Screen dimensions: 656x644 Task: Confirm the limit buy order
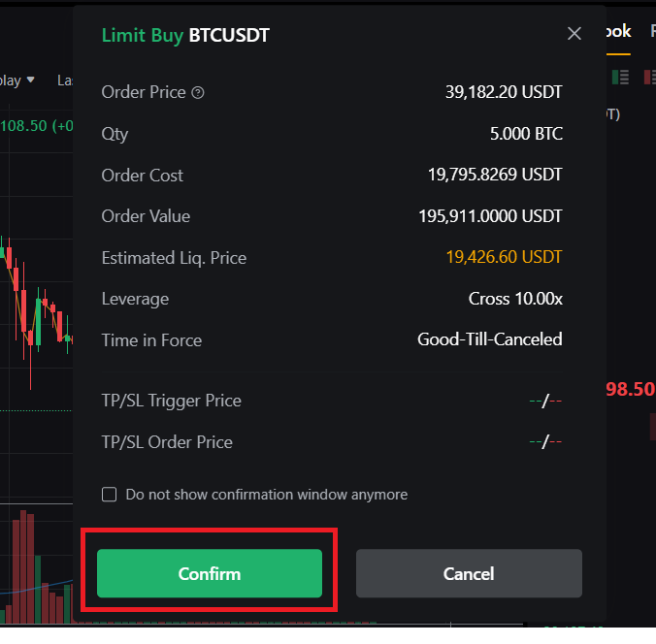(210, 573)
